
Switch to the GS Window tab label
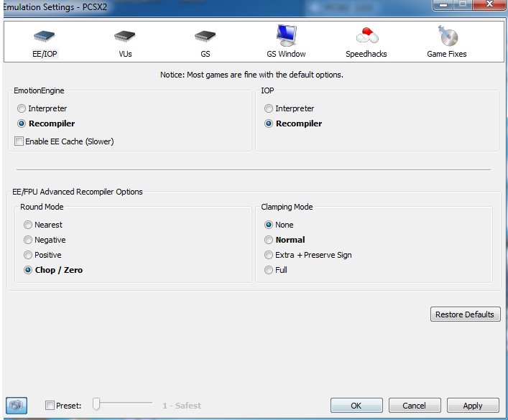pyautogui.click(x=287, y=54)
